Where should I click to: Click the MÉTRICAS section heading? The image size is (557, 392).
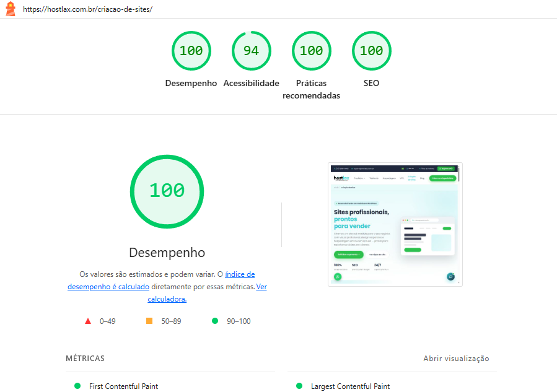click(x=86, y=359)
